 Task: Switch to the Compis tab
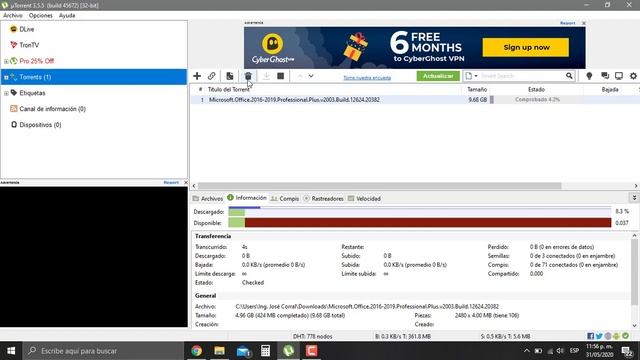285,198
